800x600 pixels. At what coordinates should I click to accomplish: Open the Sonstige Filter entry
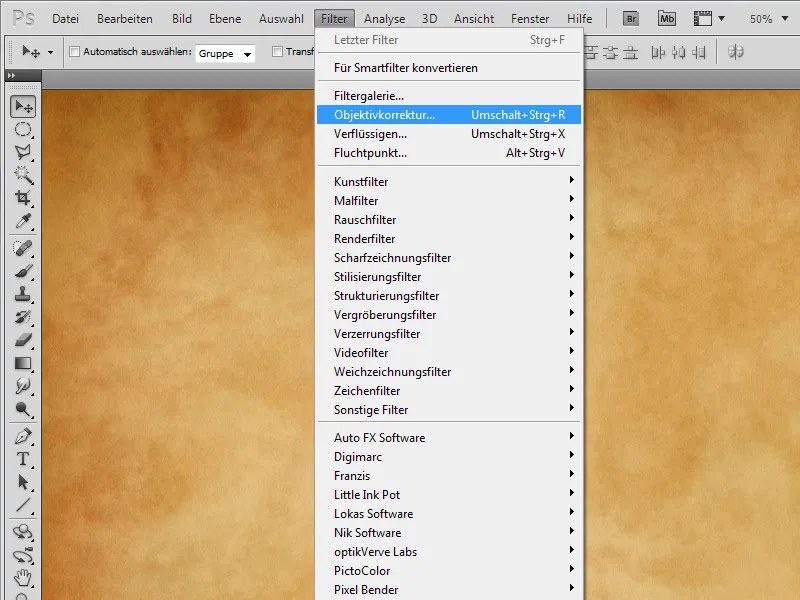pyautogui.click(x=448, y=410)
